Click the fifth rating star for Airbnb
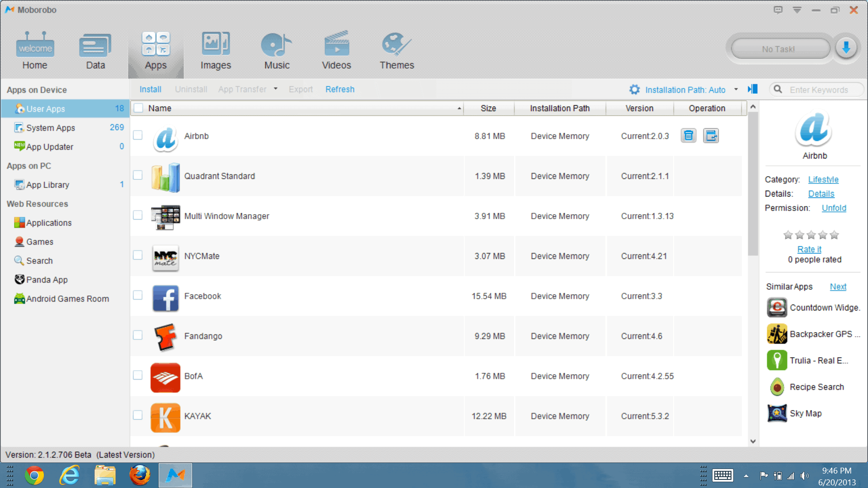The width and height of the screenshot is (868, 488). [x=834, y=235]
